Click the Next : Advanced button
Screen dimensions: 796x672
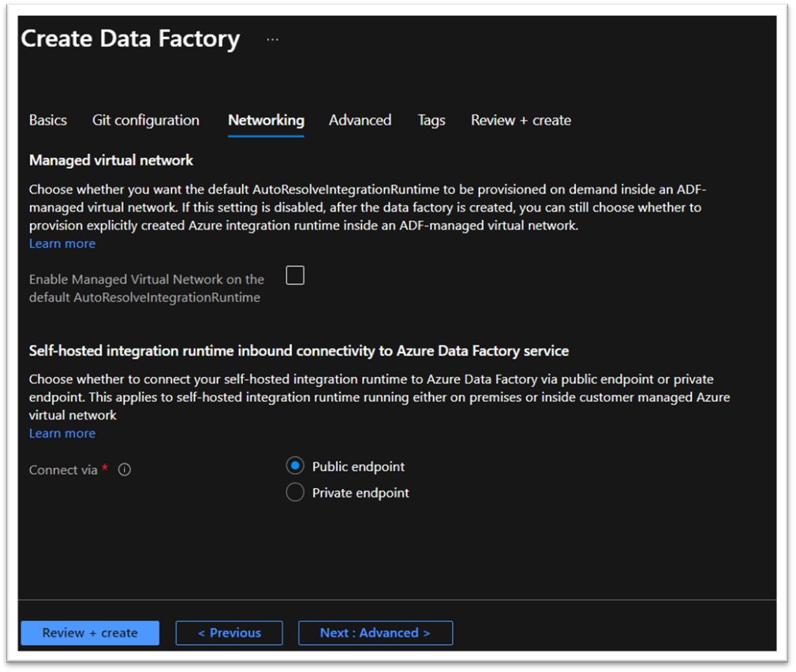(x=376, y=633)
